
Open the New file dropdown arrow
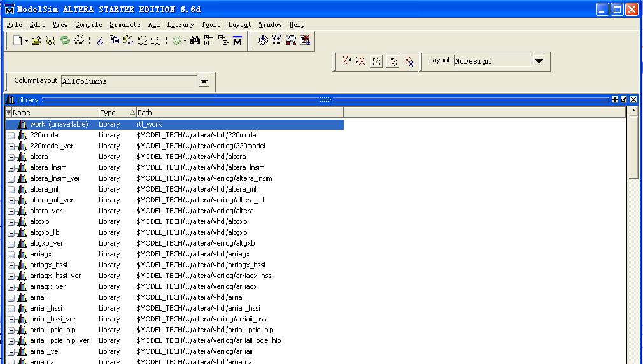[26, 41]
